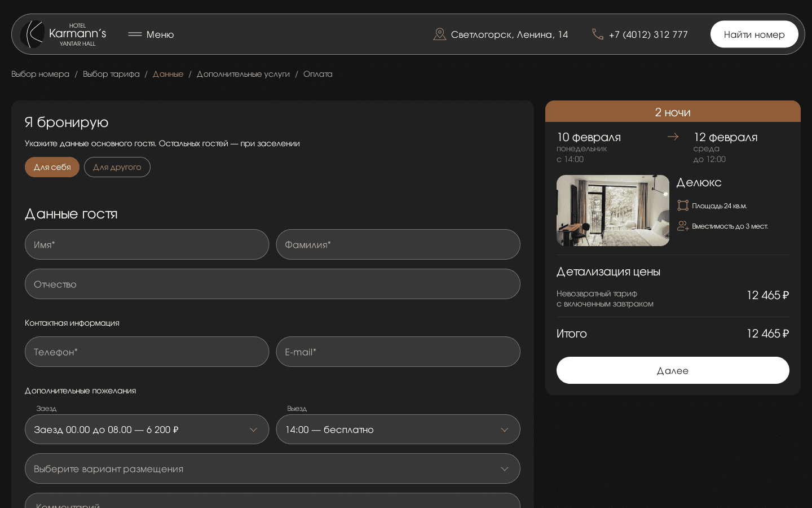The height and width of the screenshot is (508, 812).
Task: Click the Karmann's Hotel logo
Action: [x=63, y=34]
